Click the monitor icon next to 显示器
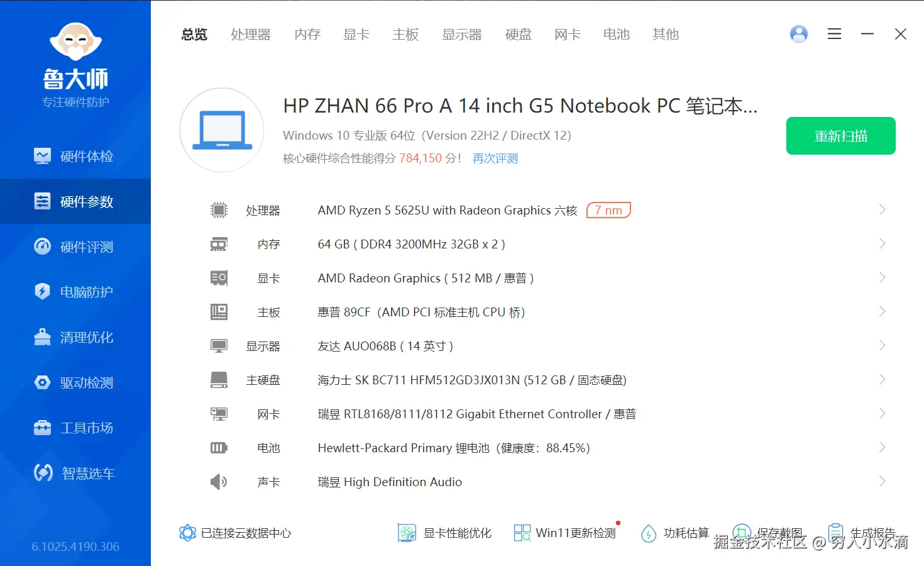Screen dimensions: 924x566 coord(219,346)
